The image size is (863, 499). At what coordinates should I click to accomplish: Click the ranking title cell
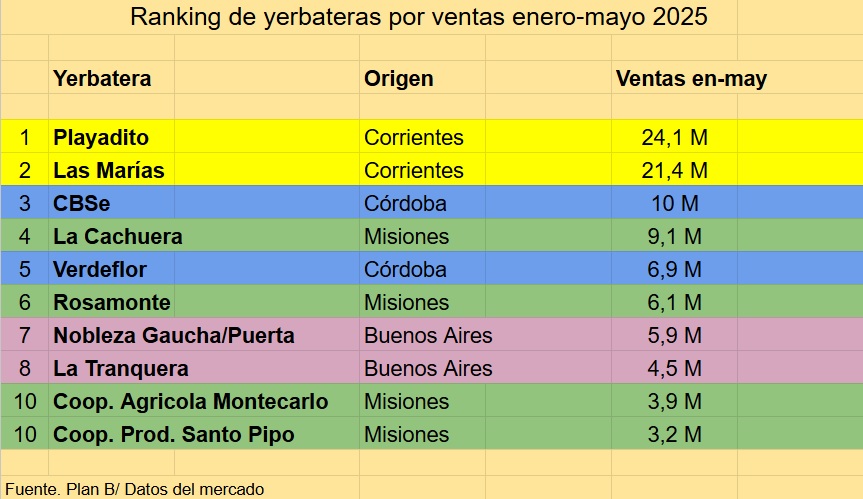[432, 18]
